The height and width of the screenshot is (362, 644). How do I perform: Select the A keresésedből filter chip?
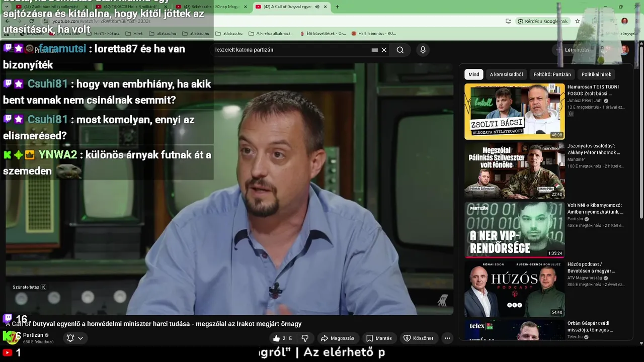pos(506,74)
